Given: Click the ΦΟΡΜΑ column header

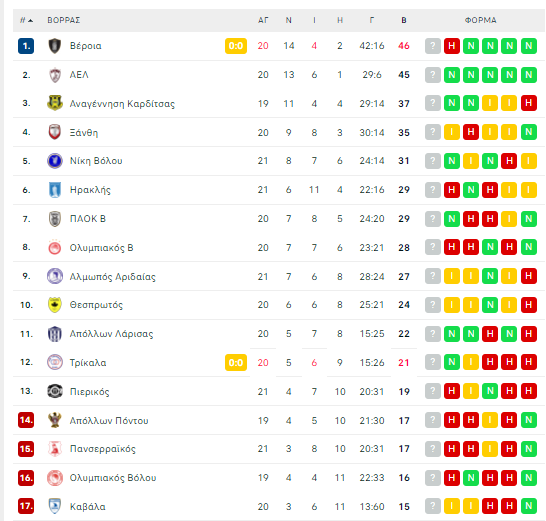Looking at the screenshot, I should tap(481, 21).
